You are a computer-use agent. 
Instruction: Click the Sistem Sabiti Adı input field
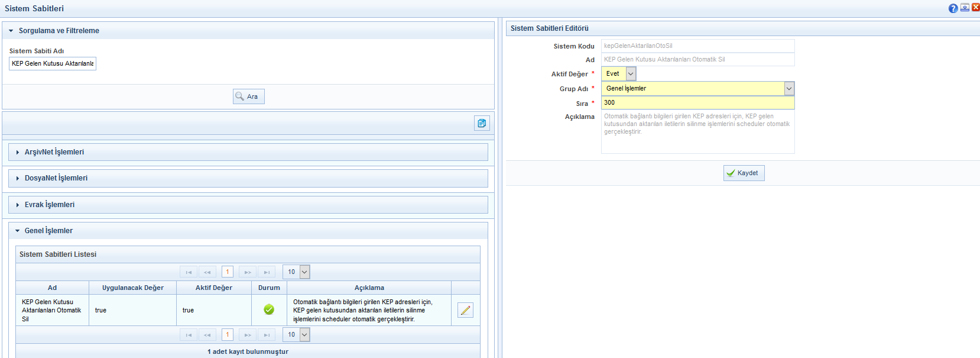tap(53, 63)
